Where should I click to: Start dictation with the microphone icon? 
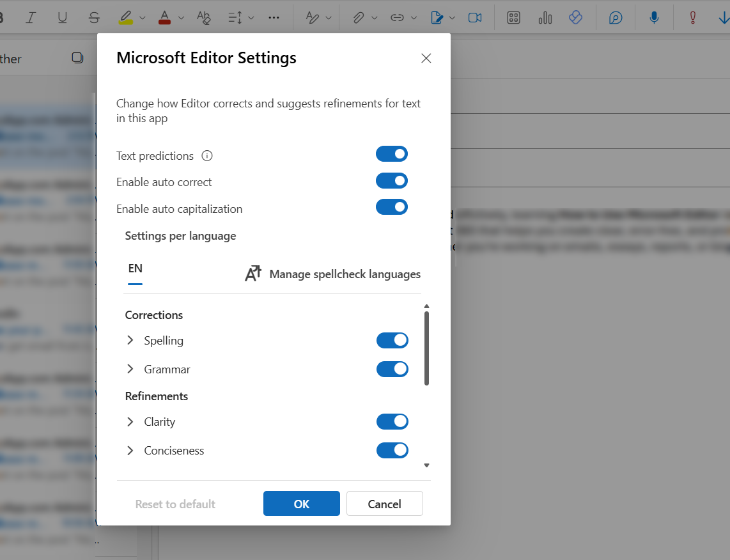(654, 18)
